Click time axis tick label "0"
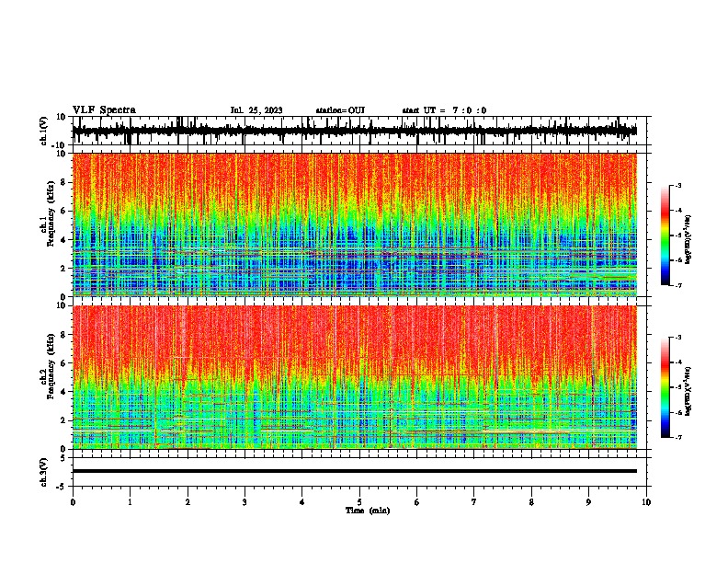 pyautogui.click(x=73, y=502)
